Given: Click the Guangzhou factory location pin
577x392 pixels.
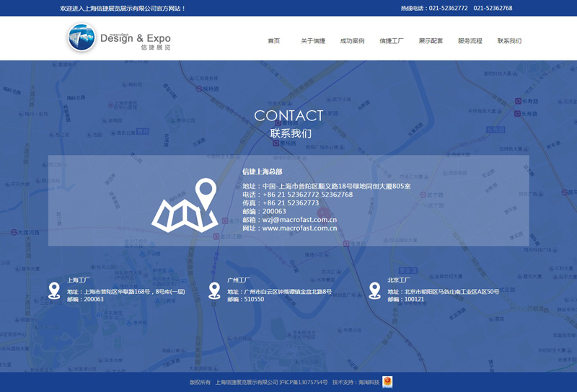Looking at the screenshot, I should [x=214, y=290].
